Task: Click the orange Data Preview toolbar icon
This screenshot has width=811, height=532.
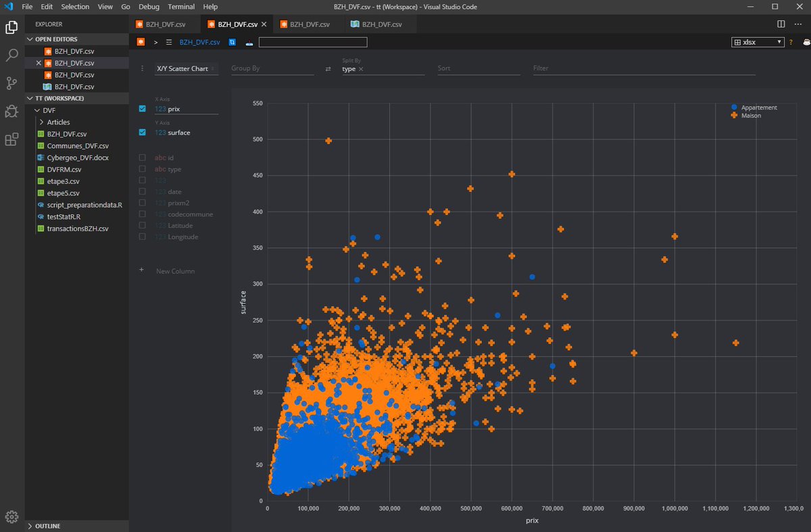Action: 141,42
